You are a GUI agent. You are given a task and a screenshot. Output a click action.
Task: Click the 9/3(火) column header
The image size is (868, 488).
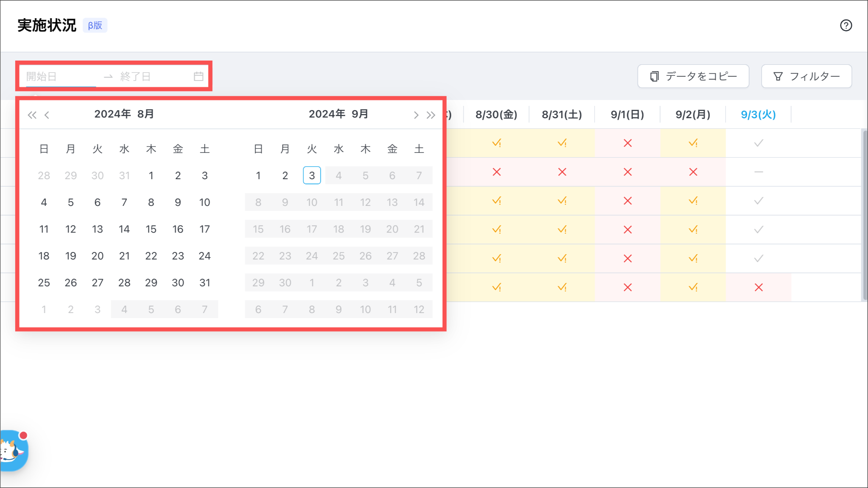coord(758,114)
